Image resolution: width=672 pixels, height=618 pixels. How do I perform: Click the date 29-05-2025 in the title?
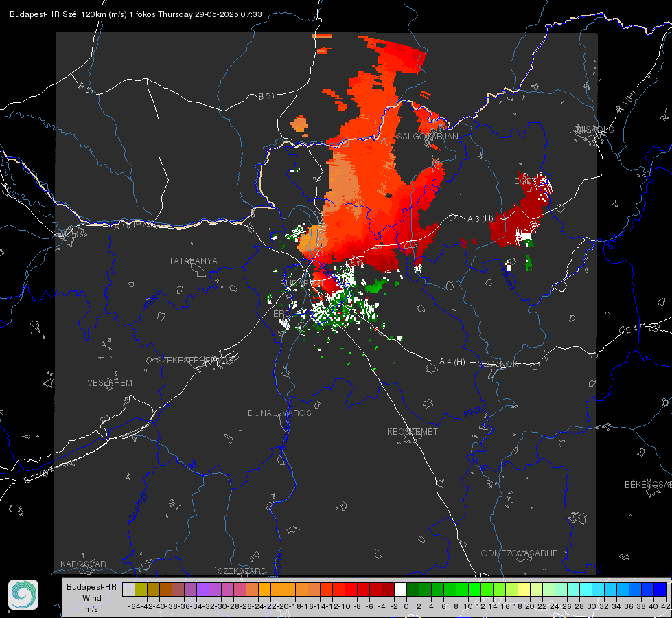coord(216,14)
